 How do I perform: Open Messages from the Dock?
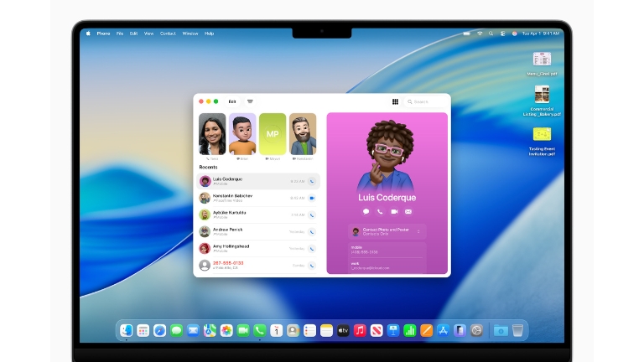[176, 330]
